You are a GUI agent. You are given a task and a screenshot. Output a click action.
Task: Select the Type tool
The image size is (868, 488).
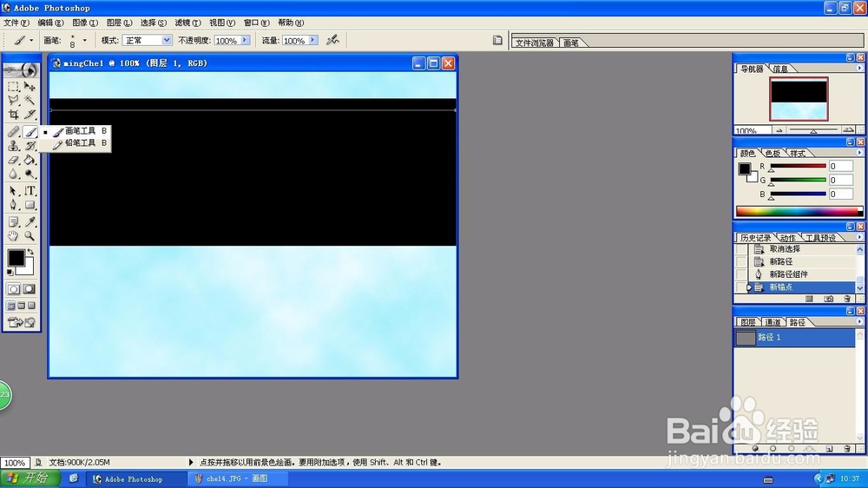click(30, 191)
